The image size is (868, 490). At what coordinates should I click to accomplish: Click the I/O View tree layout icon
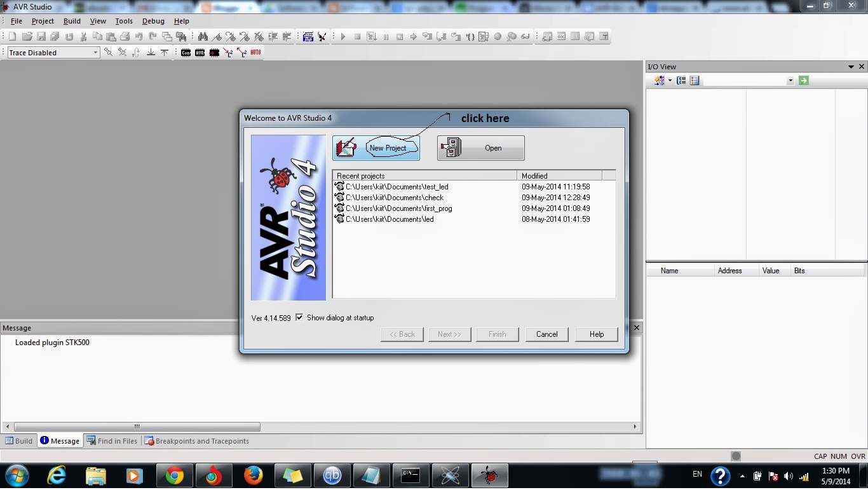point(681,81)
